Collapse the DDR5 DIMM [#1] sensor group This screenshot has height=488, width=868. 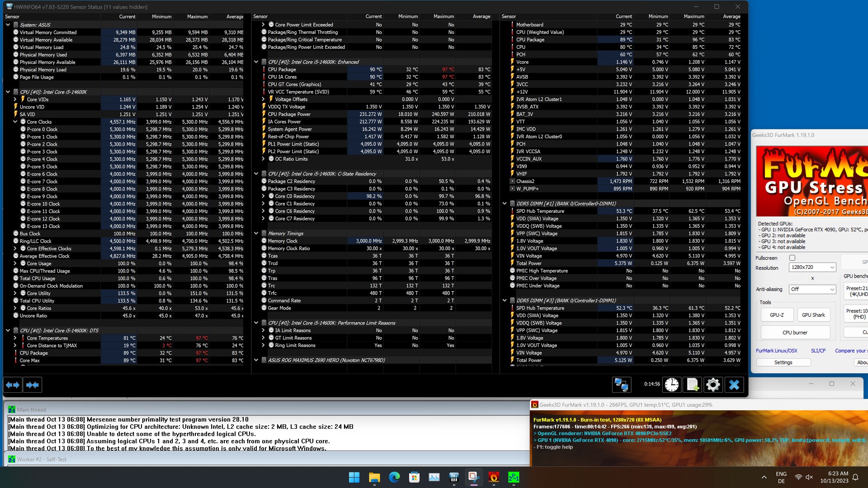pyautogui.click(x=505, y=204)
